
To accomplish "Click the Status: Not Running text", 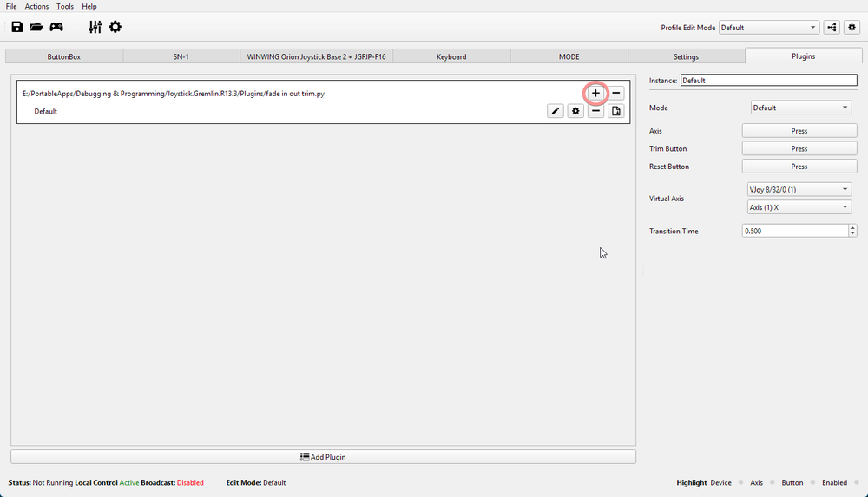I will (x=41, y=482).
